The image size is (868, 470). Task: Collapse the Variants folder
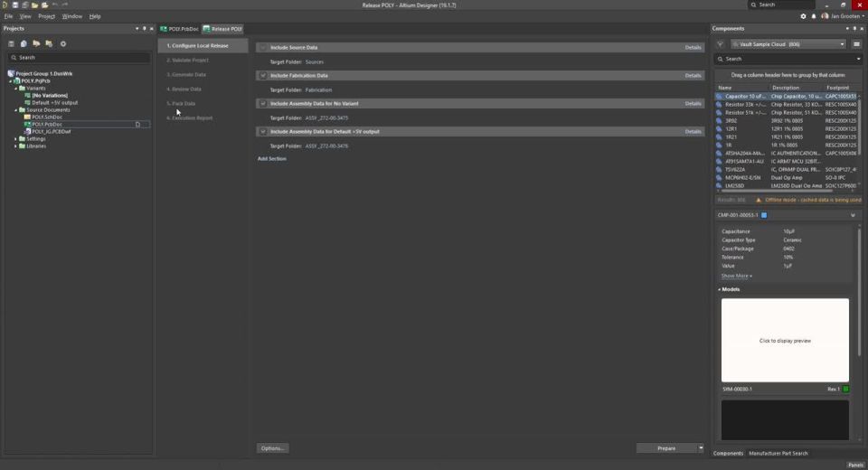tap(15, 89)
